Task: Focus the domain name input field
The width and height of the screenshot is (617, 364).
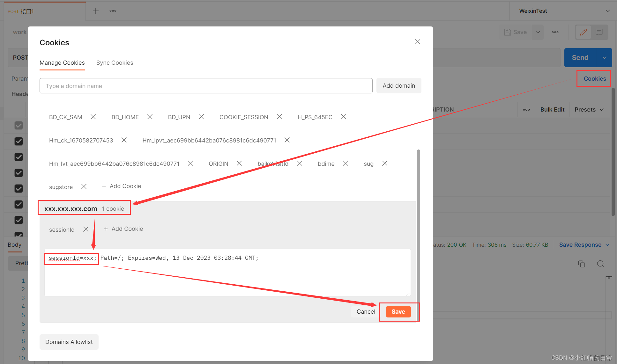Action: (206, 86)
